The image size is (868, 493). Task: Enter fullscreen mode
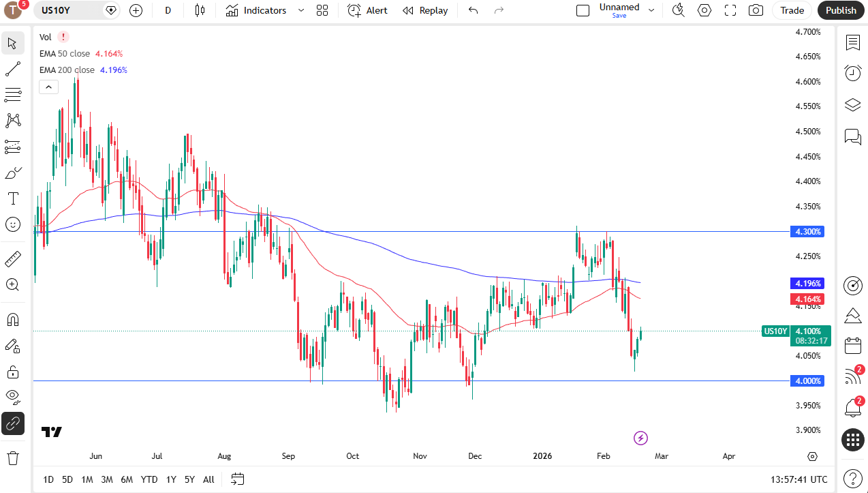tap(730, 10)
